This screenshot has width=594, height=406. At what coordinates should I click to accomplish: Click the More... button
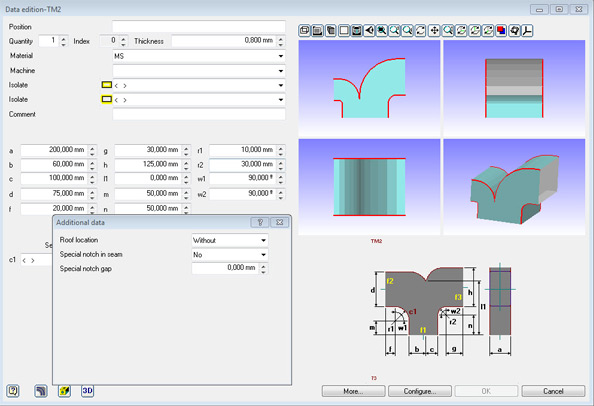click(x=353, y=391)
